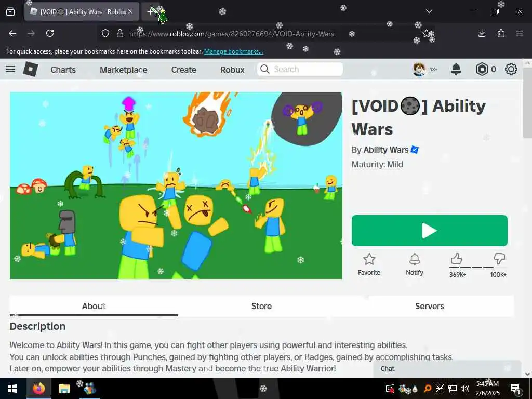
Task: Bookmark this page with star icon
Action: pos(427,33)
